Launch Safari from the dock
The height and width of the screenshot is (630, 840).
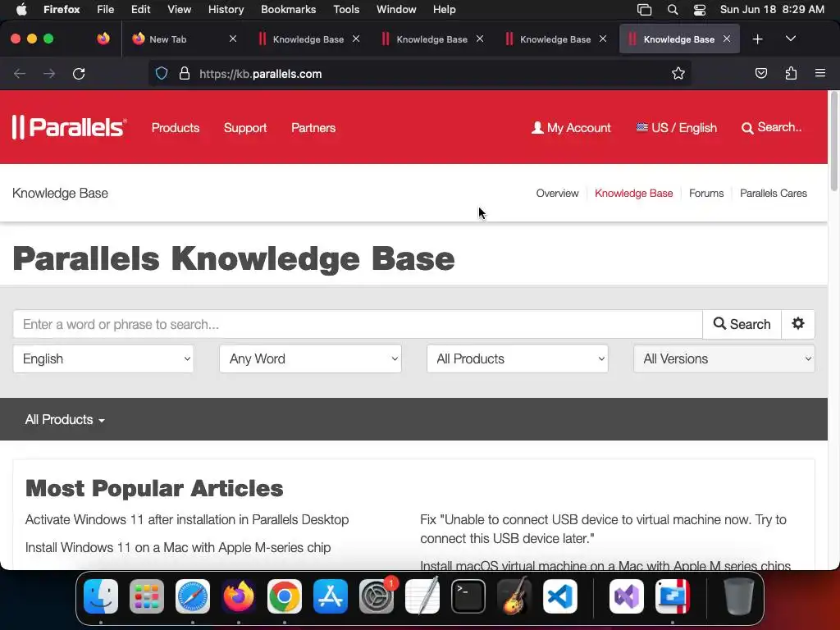click(193, 596)
